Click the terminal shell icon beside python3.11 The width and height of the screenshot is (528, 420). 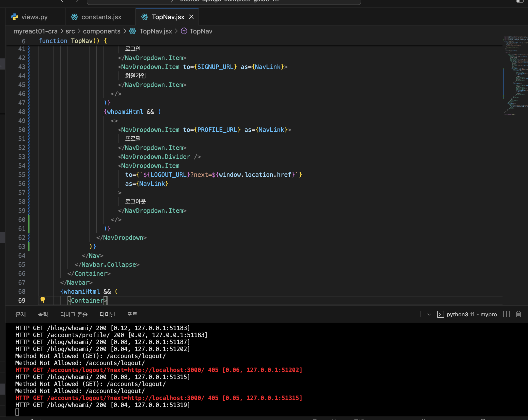click(x=440, y=314)
